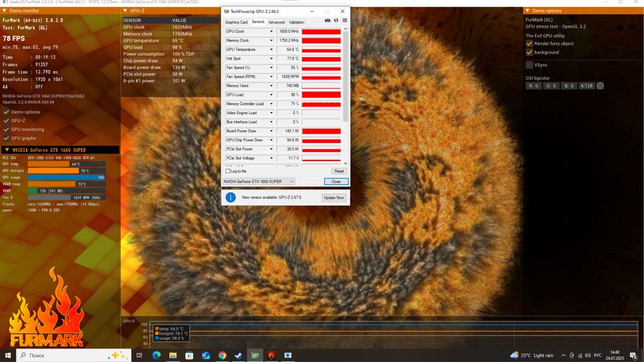Launch Microsoft Edge from the taskbar
The image size is (644, 362).
coord(156,355)
